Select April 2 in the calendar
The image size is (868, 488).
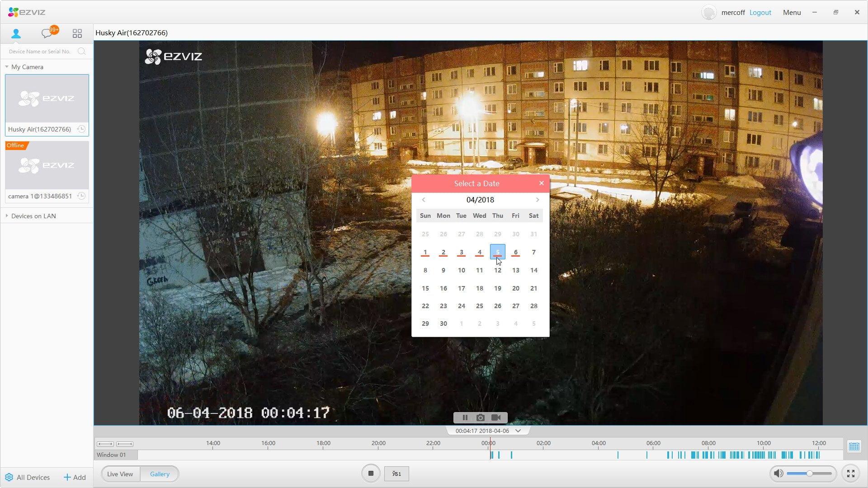click(x=443, y=252)
